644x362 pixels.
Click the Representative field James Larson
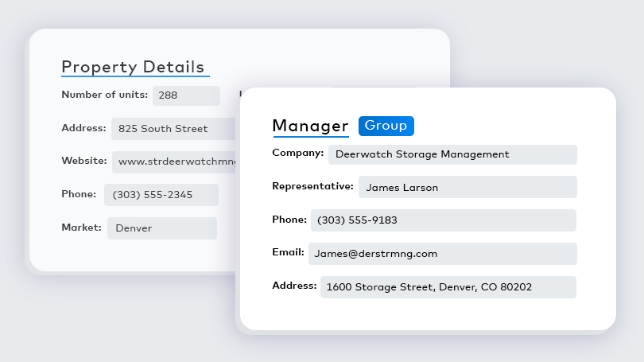click(x=467, y=187)
